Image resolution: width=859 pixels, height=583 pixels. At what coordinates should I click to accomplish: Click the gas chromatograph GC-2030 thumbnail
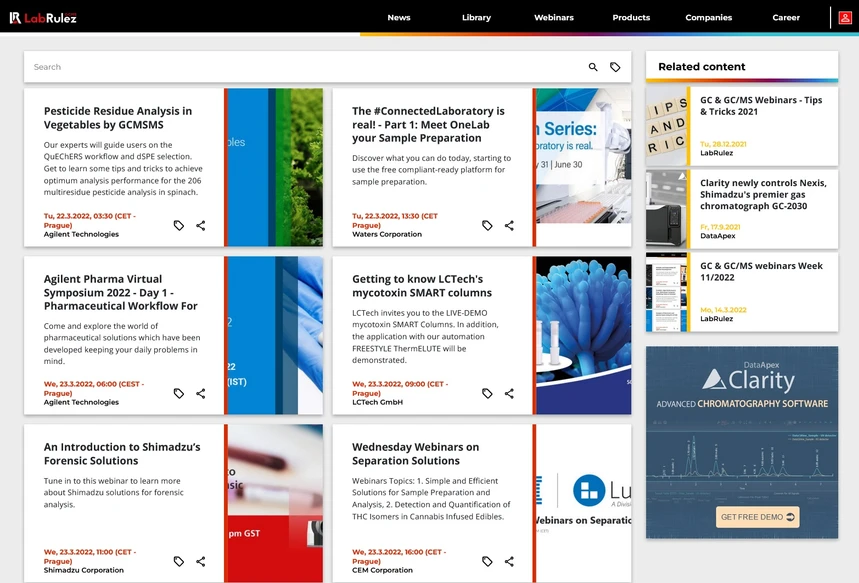click(666, 209)
